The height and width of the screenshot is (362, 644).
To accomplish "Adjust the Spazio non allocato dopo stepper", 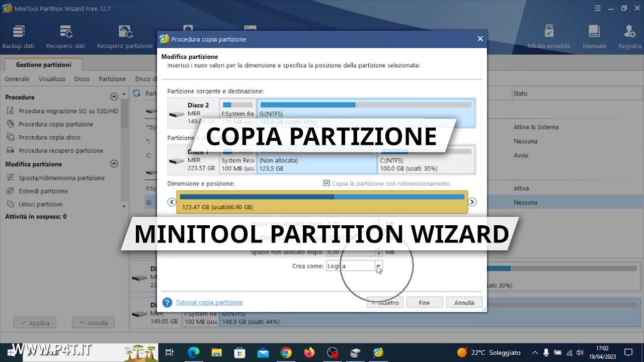I will point(379,252).
